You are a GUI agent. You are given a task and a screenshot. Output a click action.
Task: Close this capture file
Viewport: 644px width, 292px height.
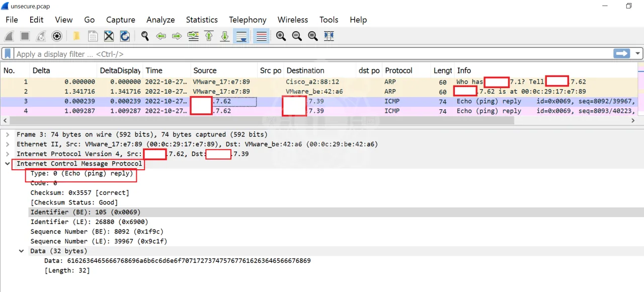109,36
